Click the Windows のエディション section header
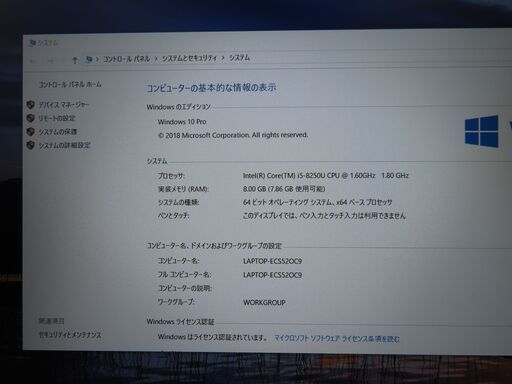Viewport: 512px width, 384px height. click(x=179, y=107)
